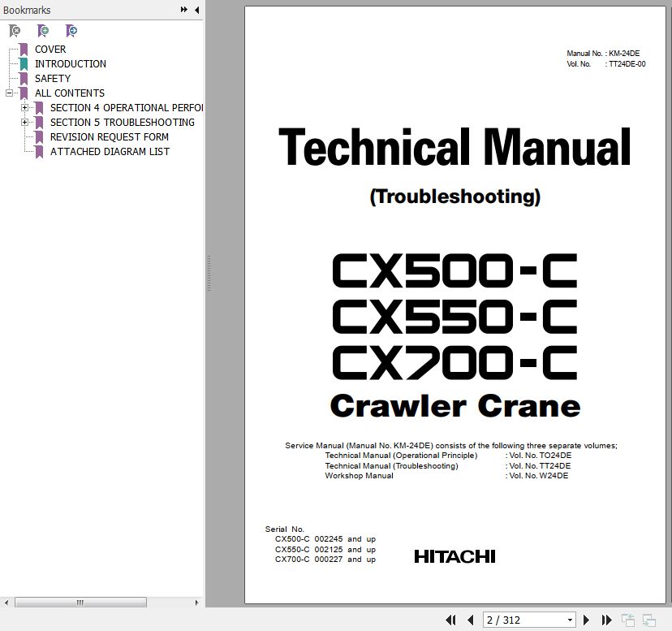The image size is (672, 631).
Task: Click the bookmarks scrollbar left arrow
Action: tap(6, 603)
